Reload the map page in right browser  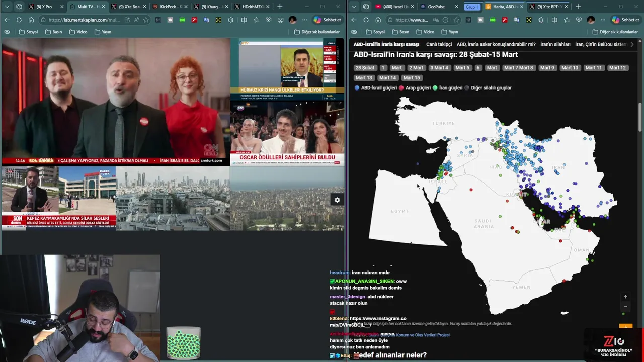click(366, 20)
